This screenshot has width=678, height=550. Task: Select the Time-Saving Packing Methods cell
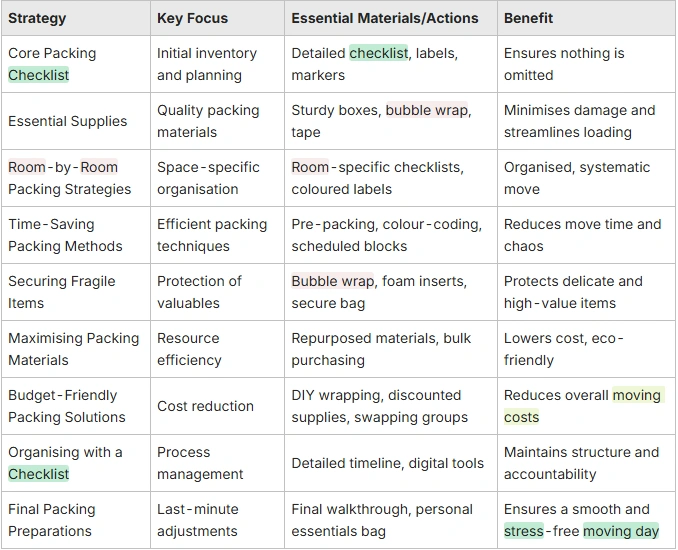point(66,235)
